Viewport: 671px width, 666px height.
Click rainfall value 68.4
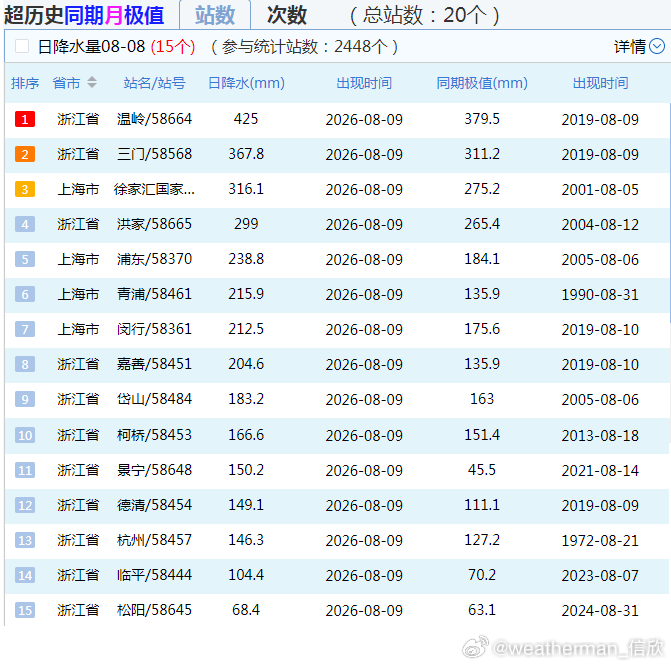246,610
